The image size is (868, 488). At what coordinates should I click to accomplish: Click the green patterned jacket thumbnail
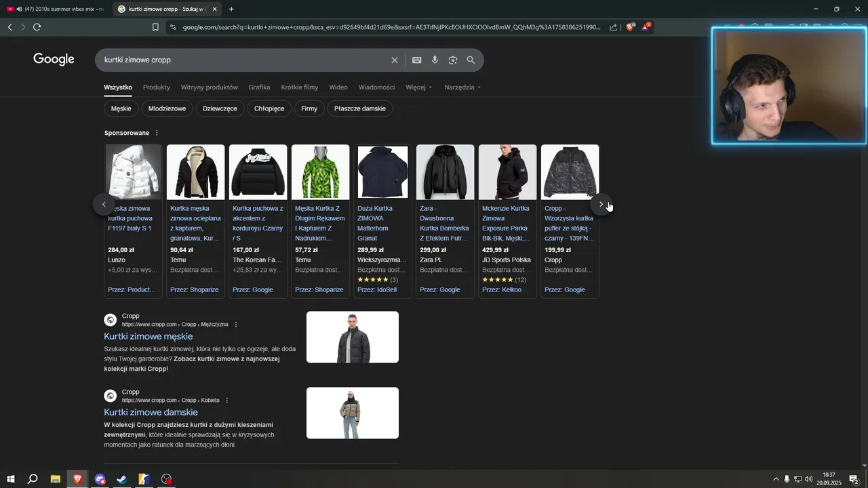[x=321, y=172]
